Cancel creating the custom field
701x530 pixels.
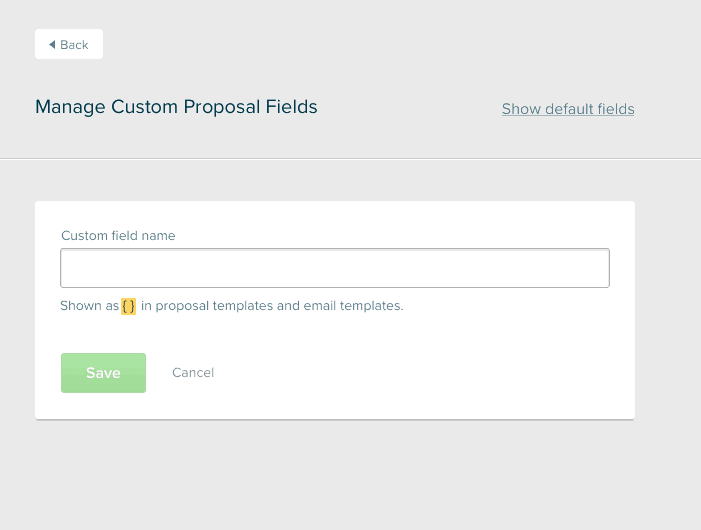click(x=193, y=372)
